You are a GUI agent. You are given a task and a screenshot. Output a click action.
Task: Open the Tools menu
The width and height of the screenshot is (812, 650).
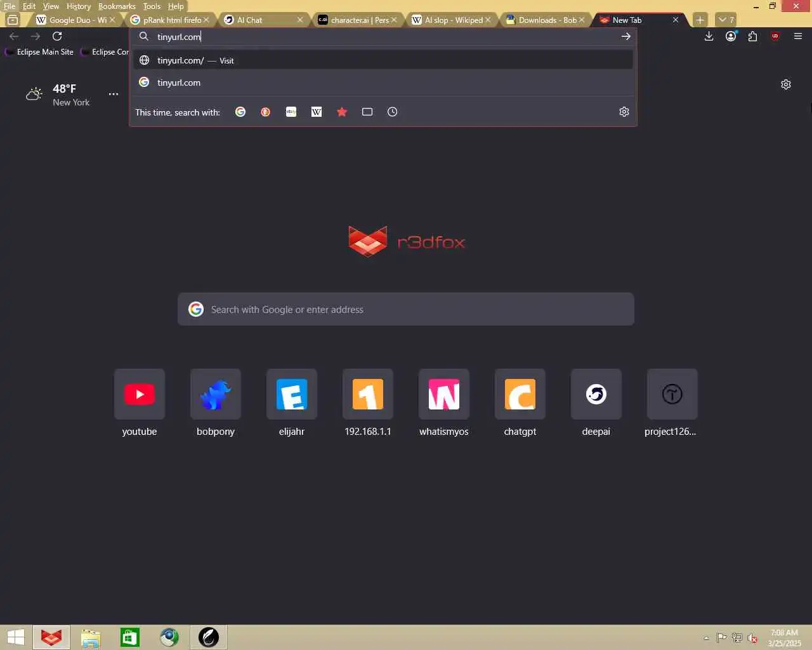[152, 6]
